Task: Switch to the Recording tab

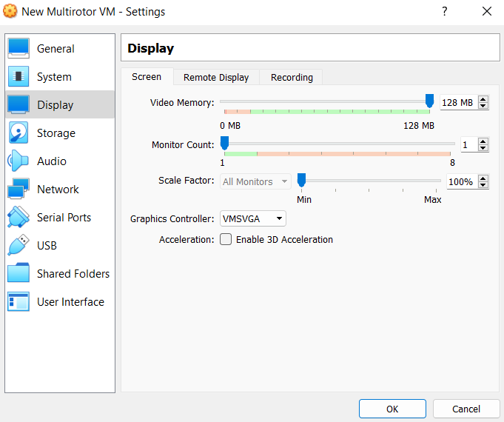Action: 292,77
